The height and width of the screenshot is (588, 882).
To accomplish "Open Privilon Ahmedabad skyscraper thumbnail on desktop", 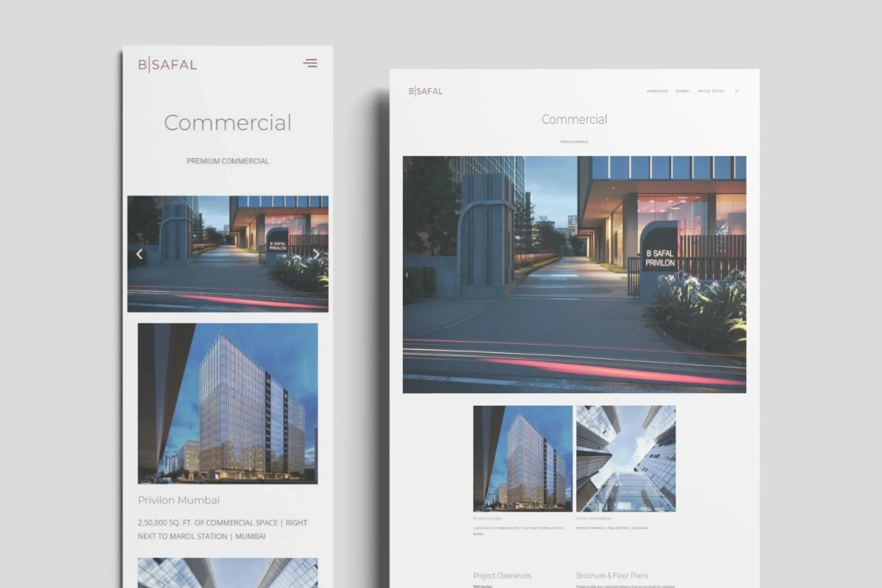I will tap(625, 459).
